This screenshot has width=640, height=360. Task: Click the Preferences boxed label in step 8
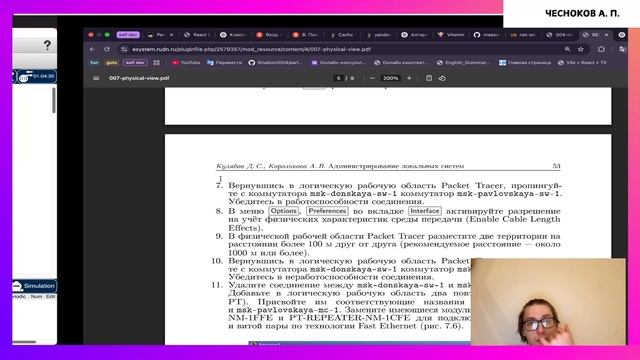327,211
